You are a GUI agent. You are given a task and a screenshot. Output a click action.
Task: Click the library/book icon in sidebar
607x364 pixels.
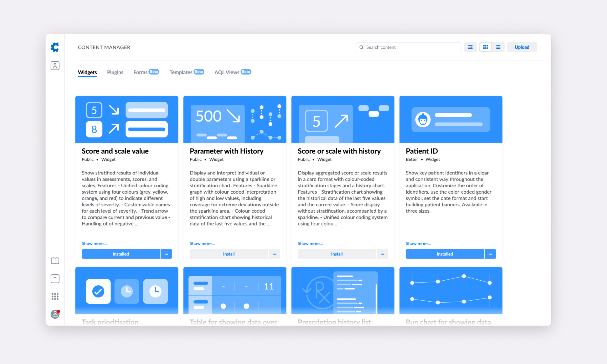(x=55, y=261)
